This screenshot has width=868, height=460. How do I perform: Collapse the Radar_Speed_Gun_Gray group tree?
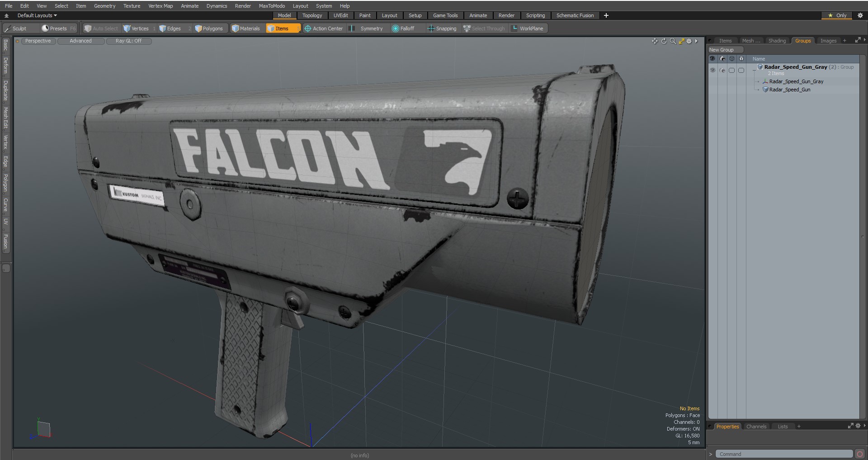[x=754, y=71]
